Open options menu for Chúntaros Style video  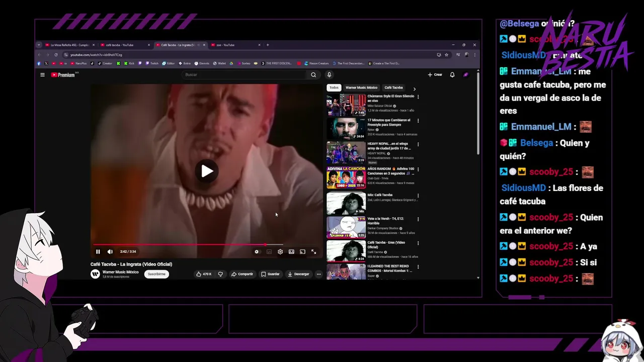418,97
